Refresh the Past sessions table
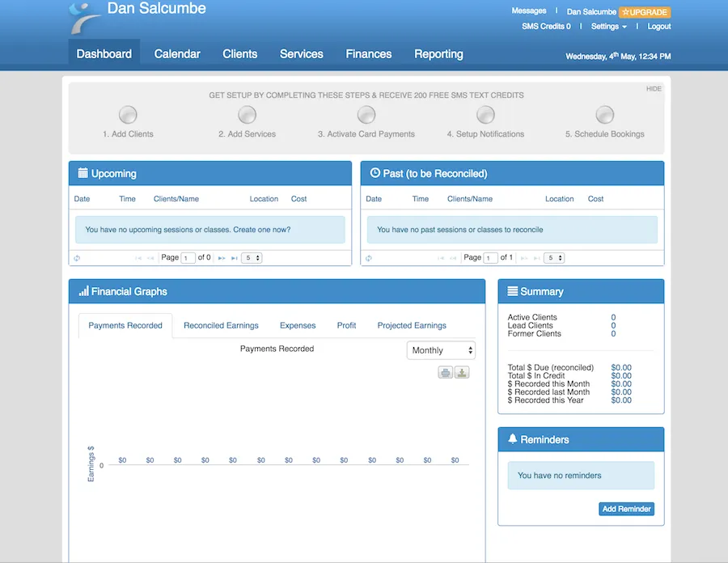The width and height of the screenshot is (728, 563). [369, 258]
